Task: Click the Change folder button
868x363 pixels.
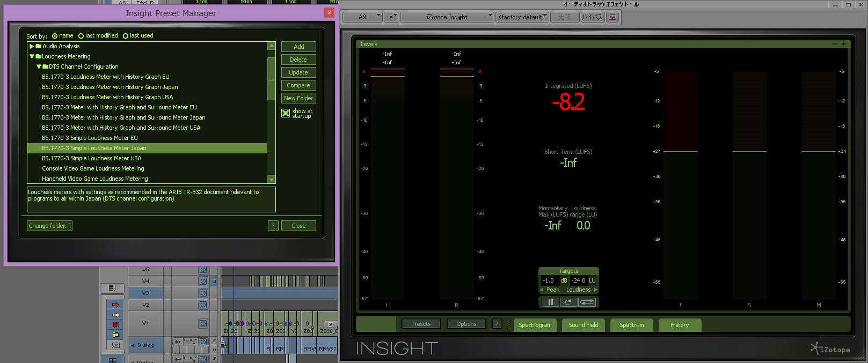Action: click(49, 226)
